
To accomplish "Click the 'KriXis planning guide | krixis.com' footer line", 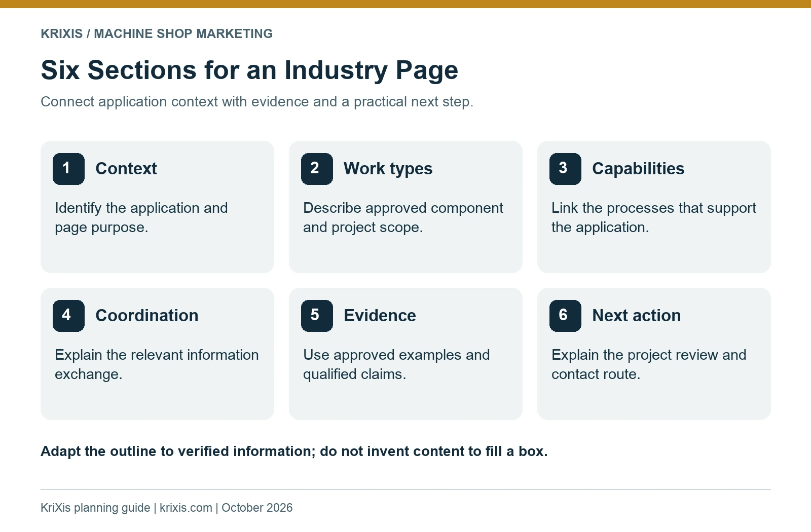I will 166,508.
